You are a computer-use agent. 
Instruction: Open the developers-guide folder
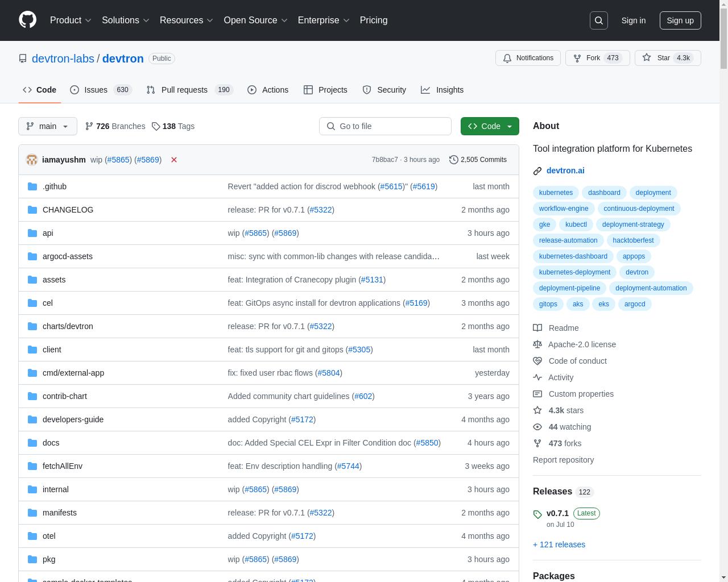(x=73, y=419)
